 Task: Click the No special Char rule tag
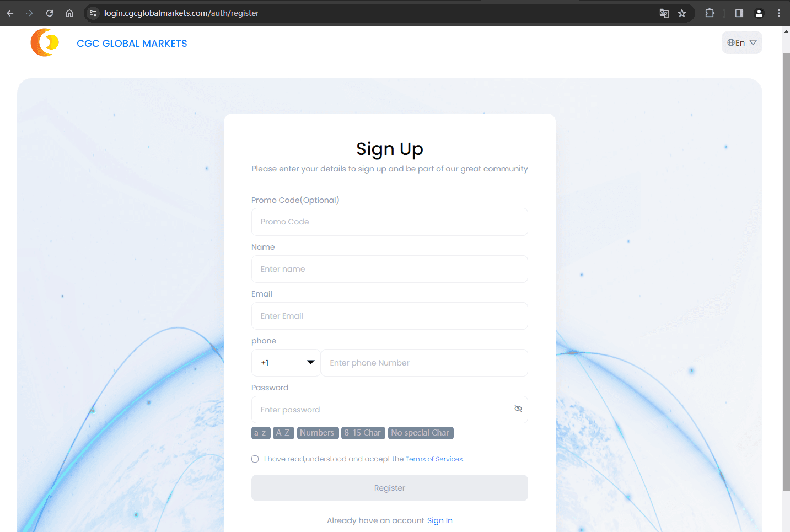421,433
